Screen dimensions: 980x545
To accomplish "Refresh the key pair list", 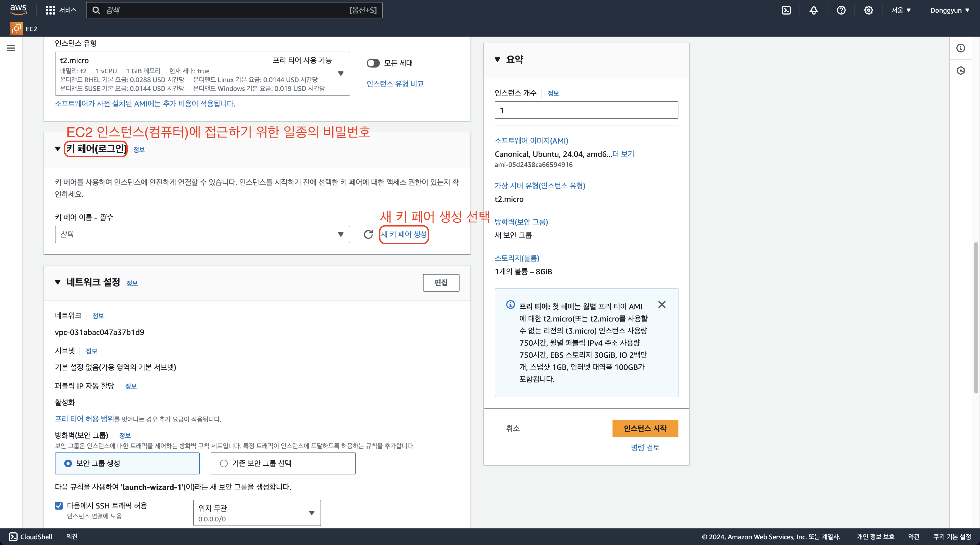I will coord(368,234).
